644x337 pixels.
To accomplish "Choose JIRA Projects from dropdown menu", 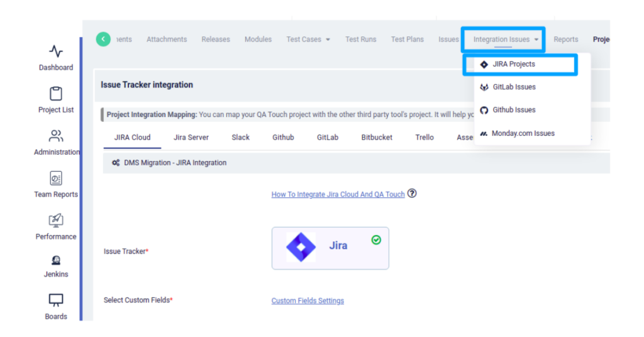I will click(513, 64).
